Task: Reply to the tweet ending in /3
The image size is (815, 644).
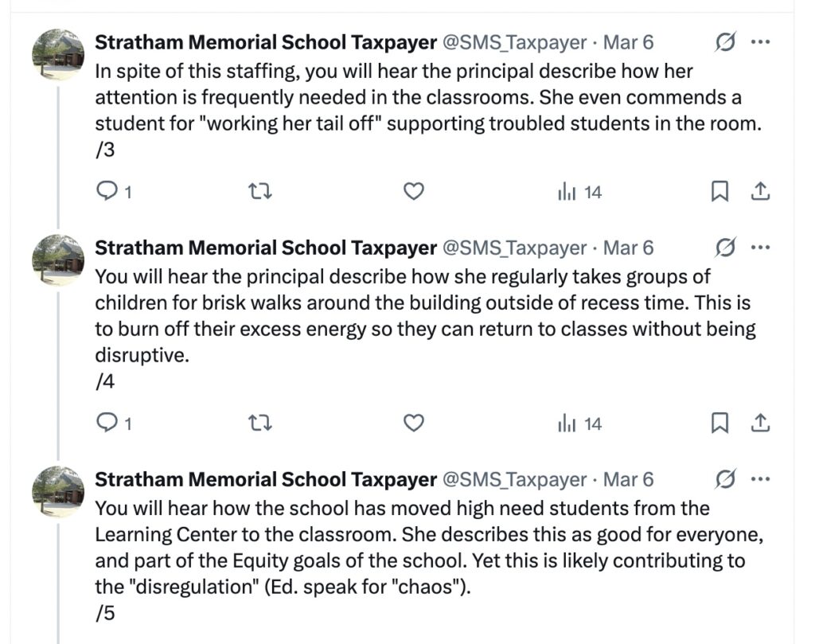Action: coord(107,192)
